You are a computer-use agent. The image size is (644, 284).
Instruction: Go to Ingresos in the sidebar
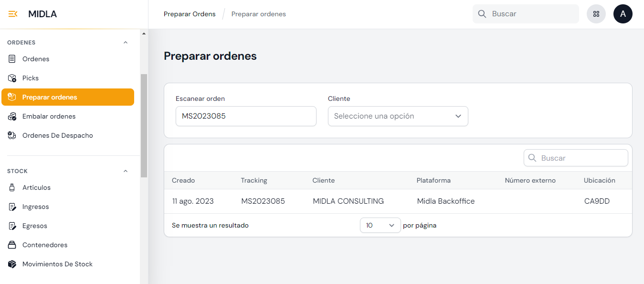point(35,207)
